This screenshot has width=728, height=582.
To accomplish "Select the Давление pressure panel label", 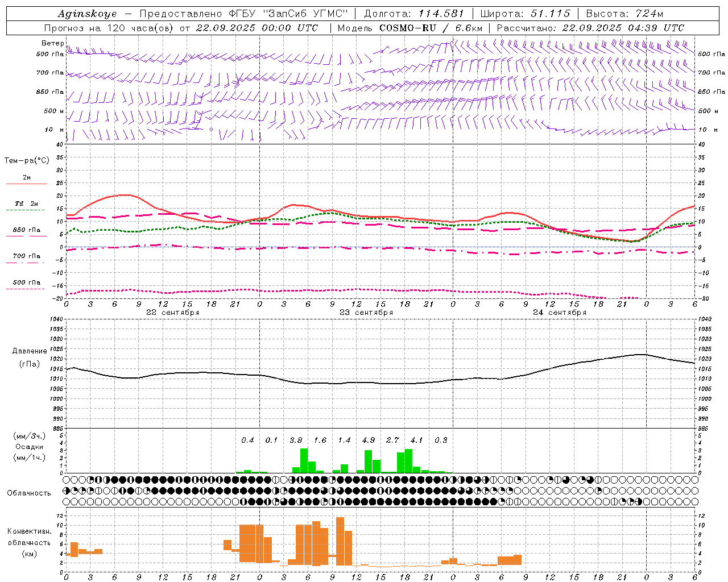I will [x=30, y=351].
